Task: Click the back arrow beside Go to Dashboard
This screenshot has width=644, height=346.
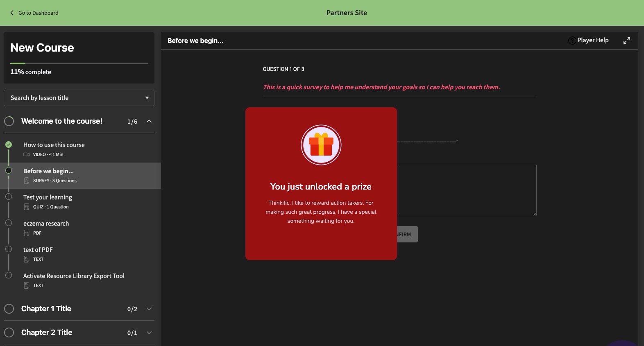Action: point(12,13)
